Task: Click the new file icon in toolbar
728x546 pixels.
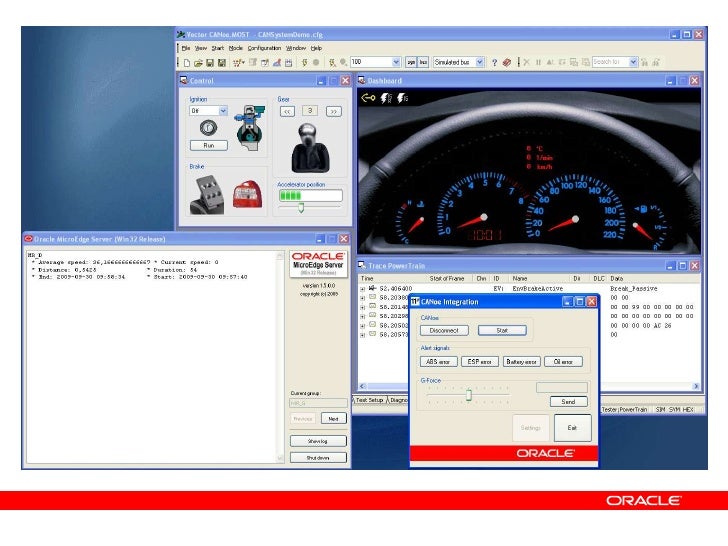Action: [x=187, y=62]
